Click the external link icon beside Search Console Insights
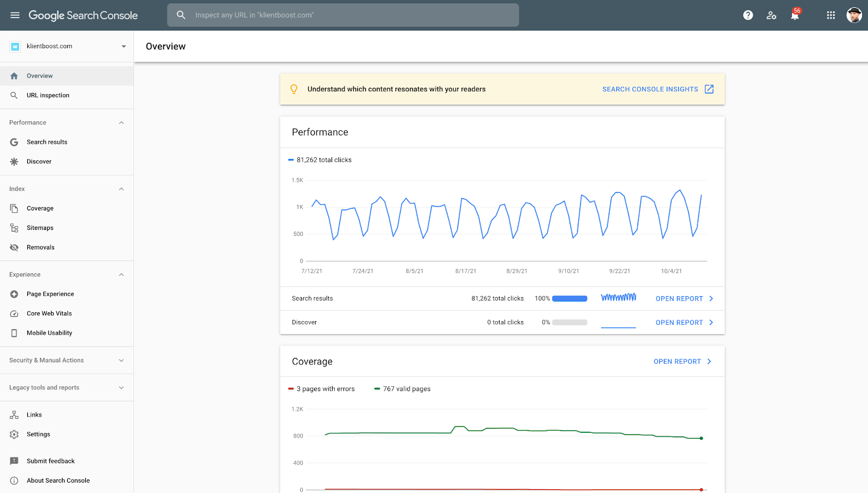 click(x=709, y=89)
